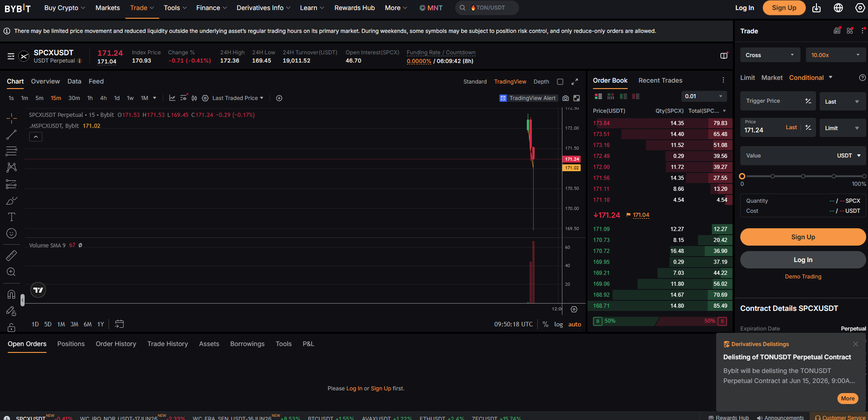Switch to the Recent Trades tab
The width and height of the screenshot is (868, 420).
[660, 80]
